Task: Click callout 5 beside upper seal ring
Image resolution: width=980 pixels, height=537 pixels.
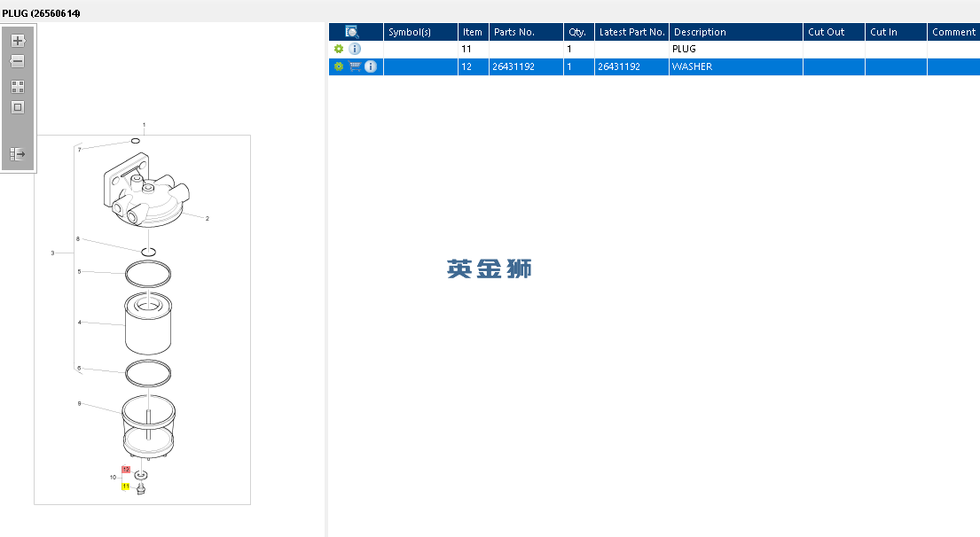Action: pyautogui.click(x=79, y=272)
